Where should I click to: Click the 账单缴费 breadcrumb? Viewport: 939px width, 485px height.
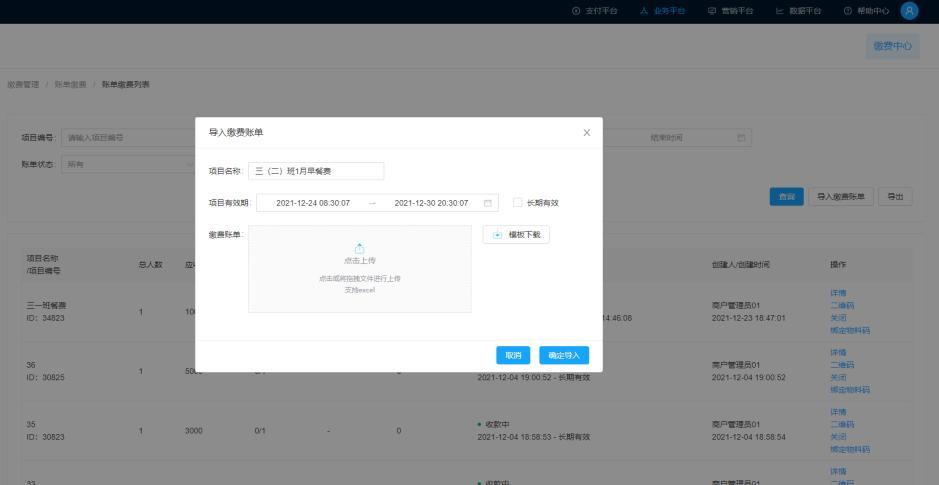[x=71, y=84]
